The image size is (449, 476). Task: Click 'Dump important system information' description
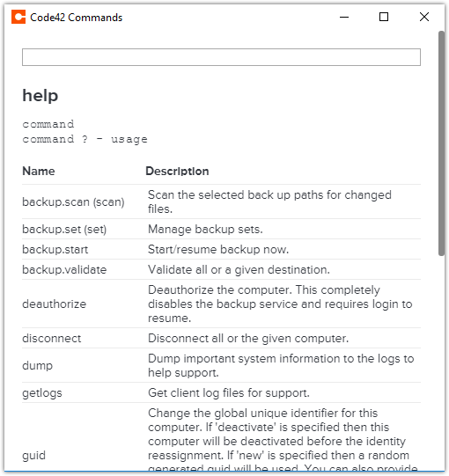tap(281, 365)
